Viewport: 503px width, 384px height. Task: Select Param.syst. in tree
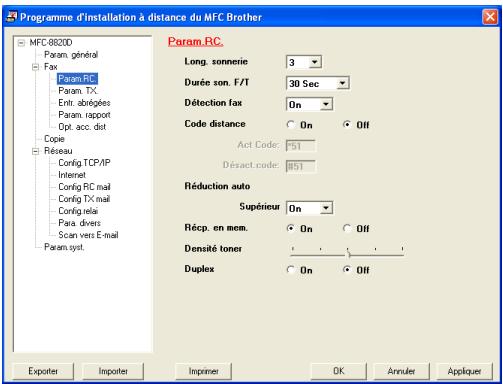64,247
